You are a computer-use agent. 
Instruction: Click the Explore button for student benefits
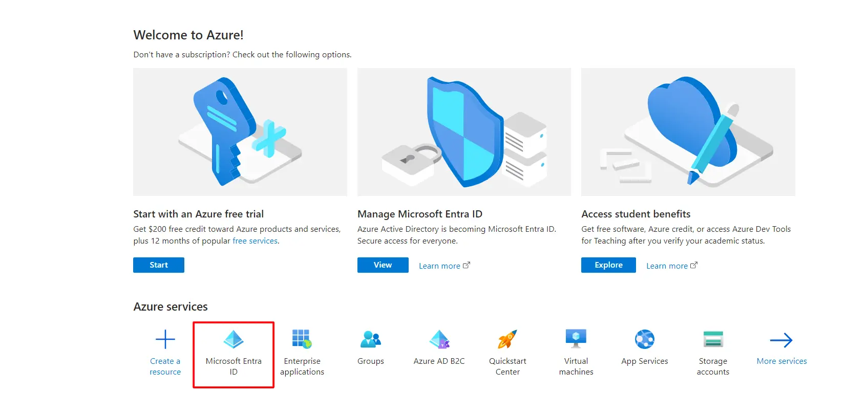(608, 265)
